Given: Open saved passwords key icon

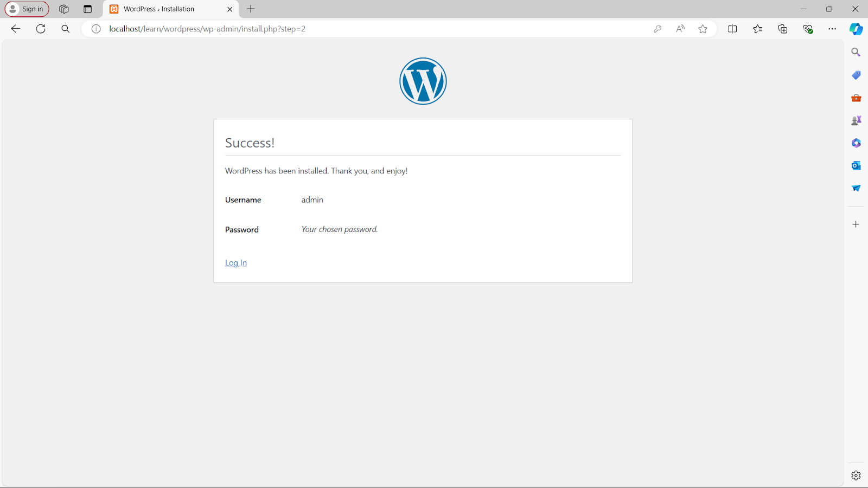Looking at the screenshot, I should pyautogui.click(x=658, y=29).
